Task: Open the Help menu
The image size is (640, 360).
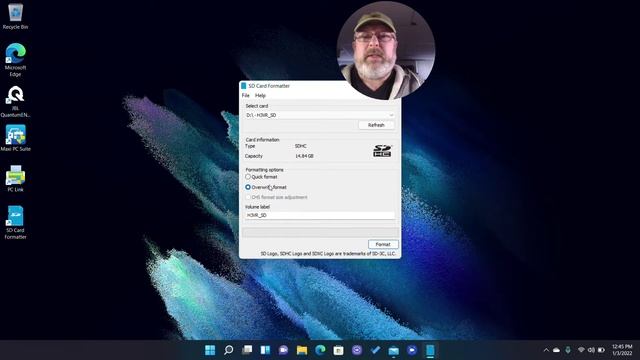Action: (260, 96)
